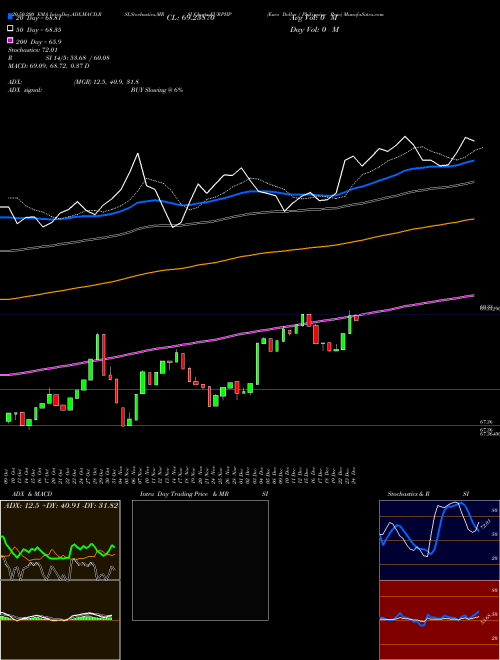Click the 'ADX: 12.5 +DY: 40.91 -DY: 31.82' header
This screenshot has width=500, height=660.
pyautogui.click(x=60, y=506)
